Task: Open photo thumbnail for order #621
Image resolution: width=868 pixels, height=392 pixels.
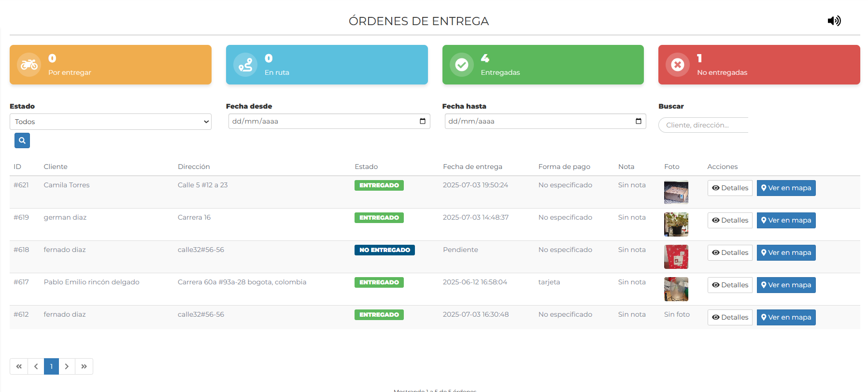Action: [x=676, y=192]
